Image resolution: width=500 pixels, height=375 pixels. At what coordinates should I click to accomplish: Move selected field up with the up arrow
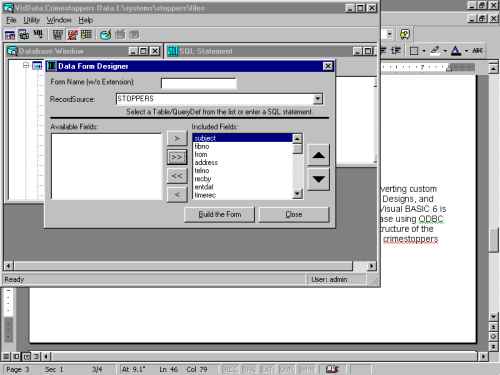click(x=318, y=155)
